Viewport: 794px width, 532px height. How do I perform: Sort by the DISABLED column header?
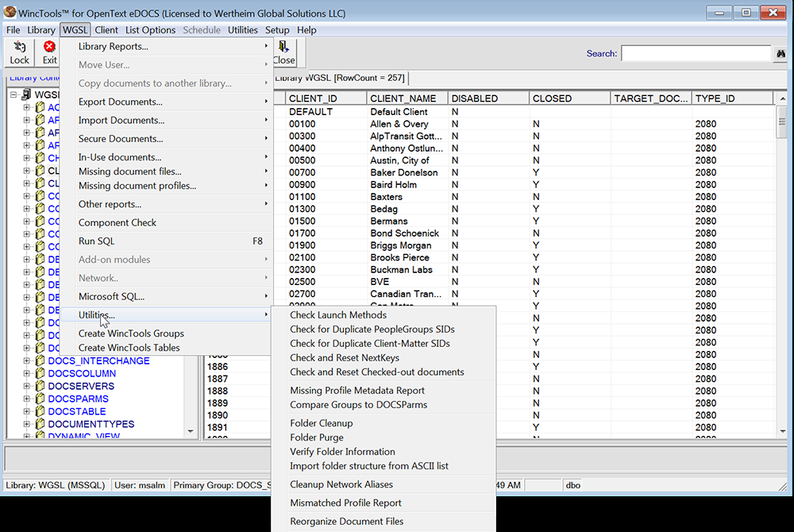pyautogui.click(x=488, y=98)
